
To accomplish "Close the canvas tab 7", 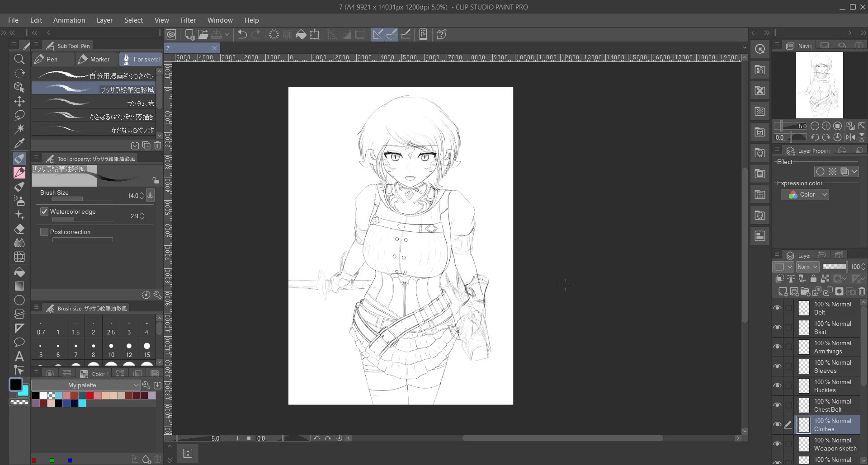I will [214, 48].
